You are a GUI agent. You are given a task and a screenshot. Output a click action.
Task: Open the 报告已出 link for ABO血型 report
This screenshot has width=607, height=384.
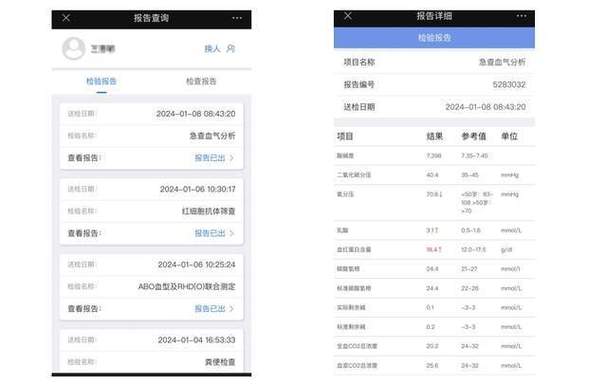tap(209, 309)
